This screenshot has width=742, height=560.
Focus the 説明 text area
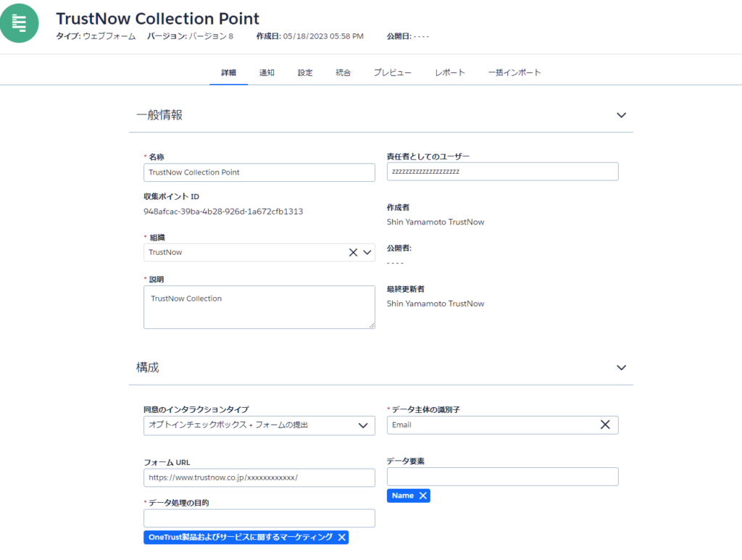(x=259, y=306)
